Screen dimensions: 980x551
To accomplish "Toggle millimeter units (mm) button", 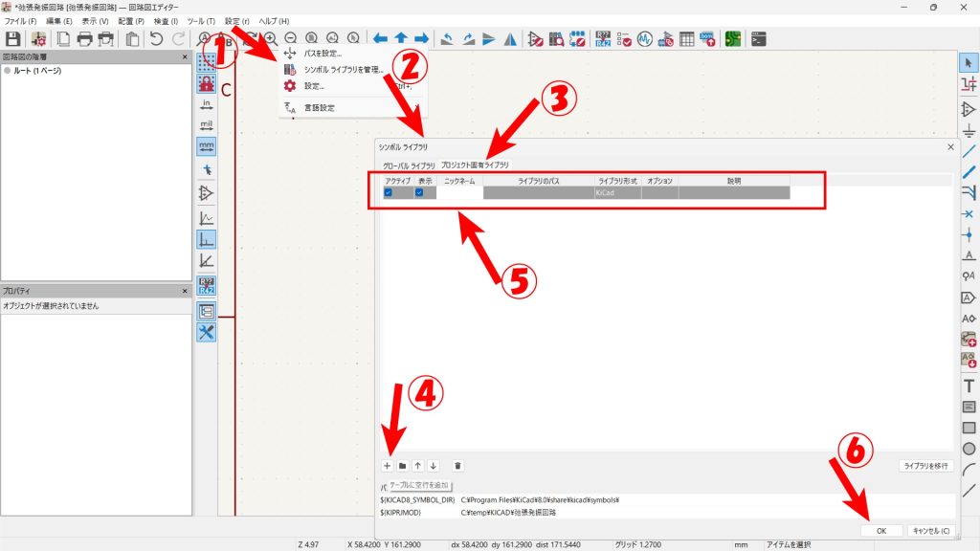I will pos(206,146).
